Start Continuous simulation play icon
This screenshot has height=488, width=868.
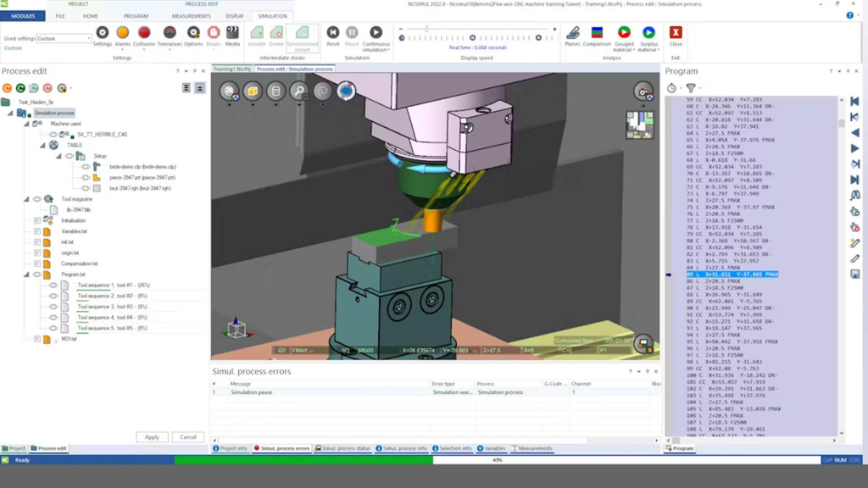coord(376,33)
